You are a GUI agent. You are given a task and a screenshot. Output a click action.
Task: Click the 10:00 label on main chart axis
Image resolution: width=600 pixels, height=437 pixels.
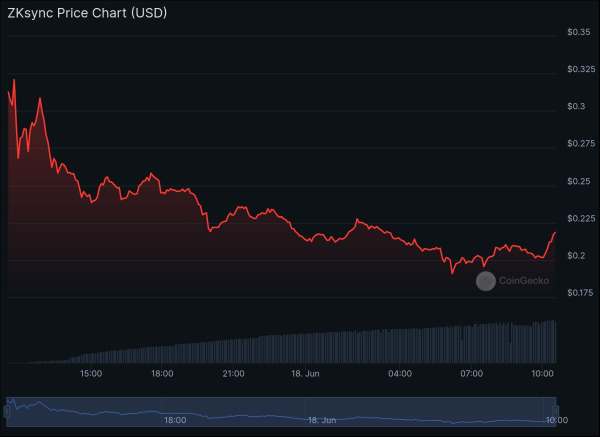coord(542,373)
